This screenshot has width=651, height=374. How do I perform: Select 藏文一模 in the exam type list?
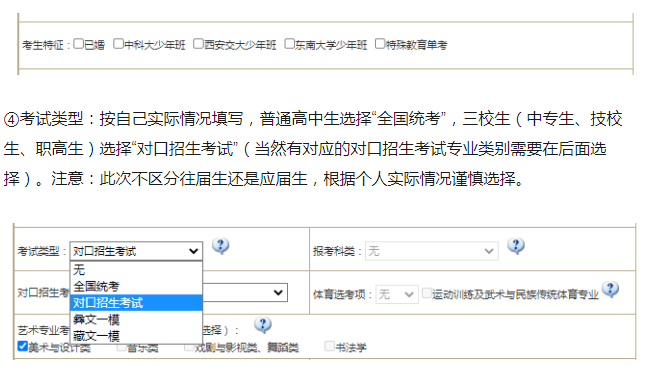click(x=136, y=335)
